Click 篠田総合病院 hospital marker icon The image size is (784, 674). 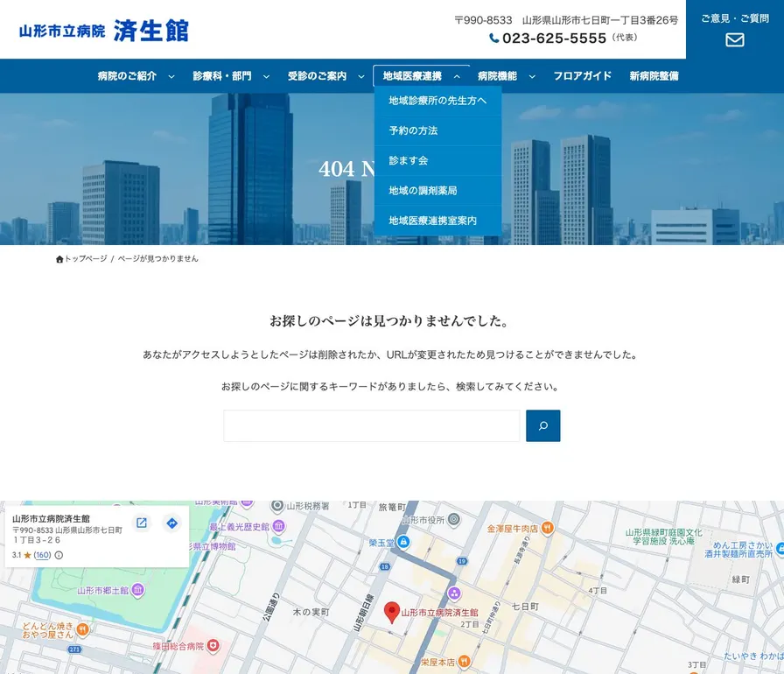[213, 646]
